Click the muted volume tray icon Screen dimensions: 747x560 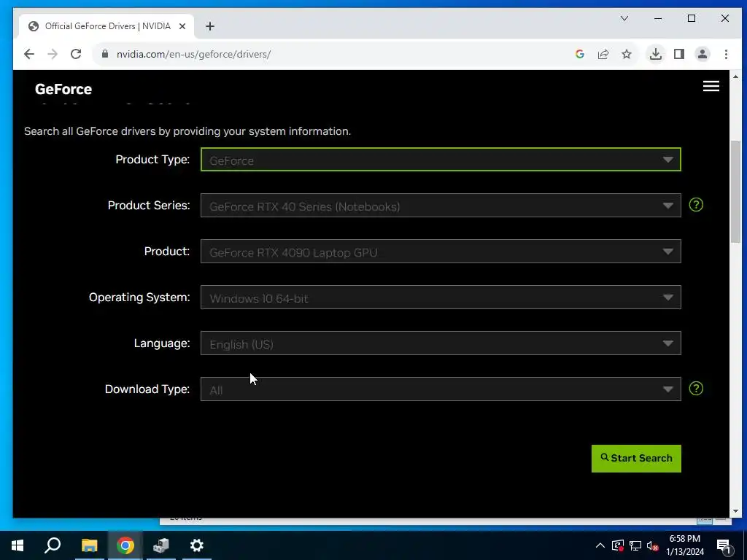(653, 545)
